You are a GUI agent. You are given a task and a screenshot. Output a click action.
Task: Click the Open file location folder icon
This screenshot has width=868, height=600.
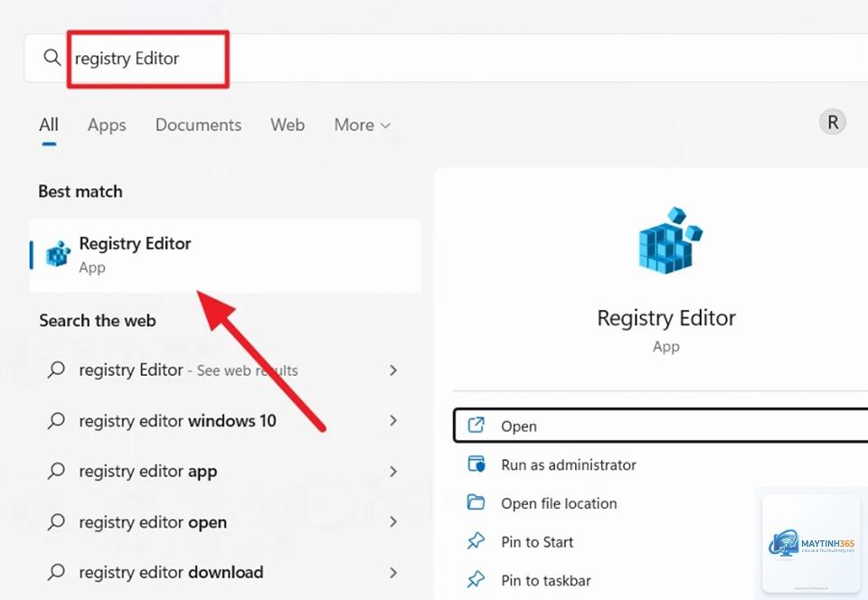[476, 502]
